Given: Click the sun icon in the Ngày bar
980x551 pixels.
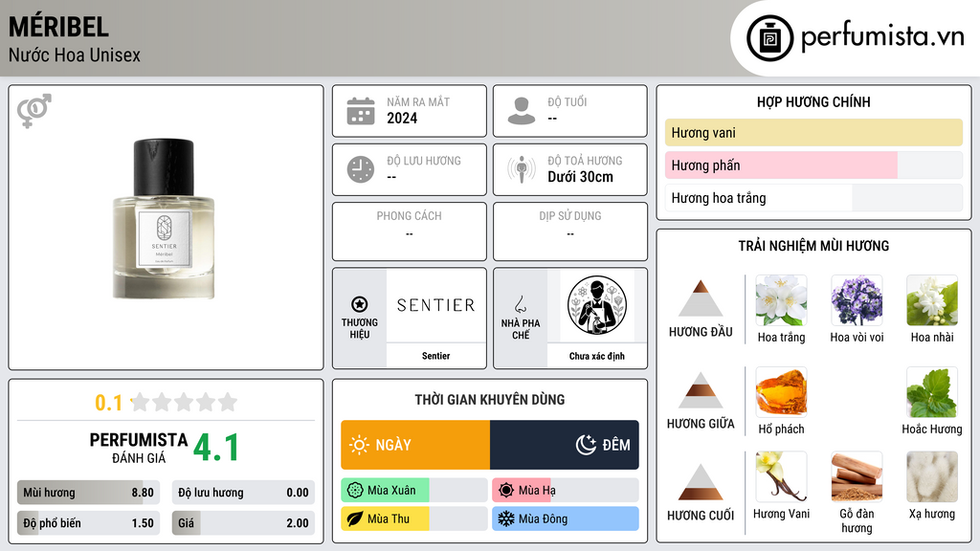Looking at the screenshot, I should coord(359,445).
